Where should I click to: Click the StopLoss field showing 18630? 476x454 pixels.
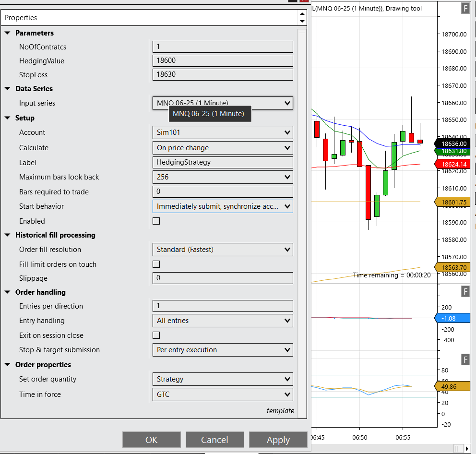[223, 75]
